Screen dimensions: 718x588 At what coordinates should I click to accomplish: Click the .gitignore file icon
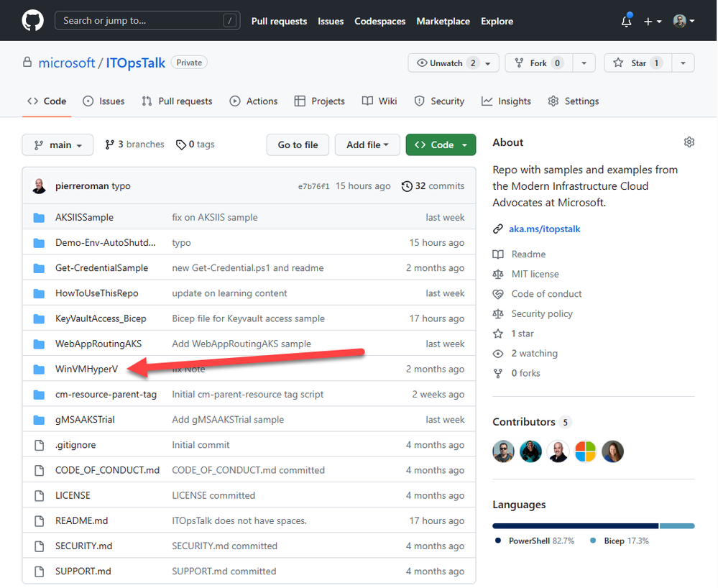40,445
